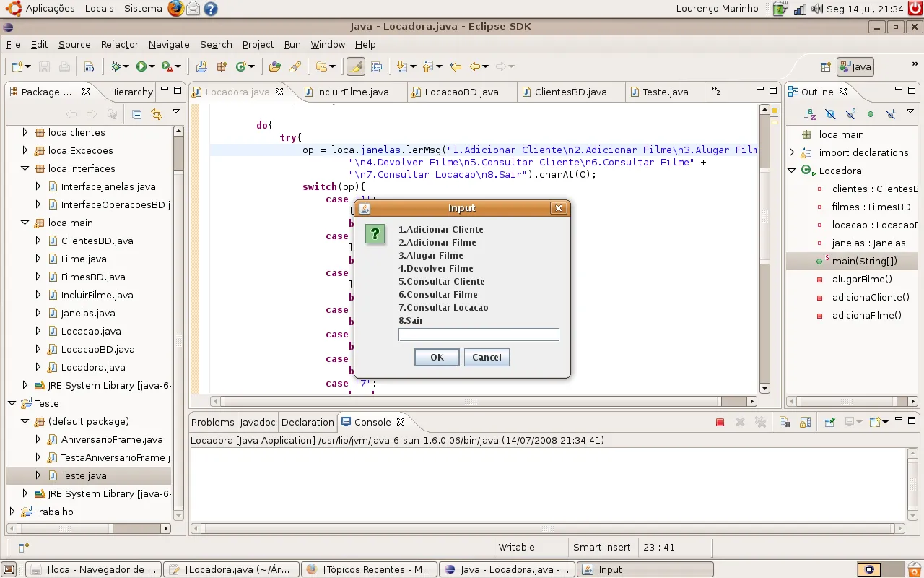Open the Refactor menu
924x578 pixels.
[119, 44]
